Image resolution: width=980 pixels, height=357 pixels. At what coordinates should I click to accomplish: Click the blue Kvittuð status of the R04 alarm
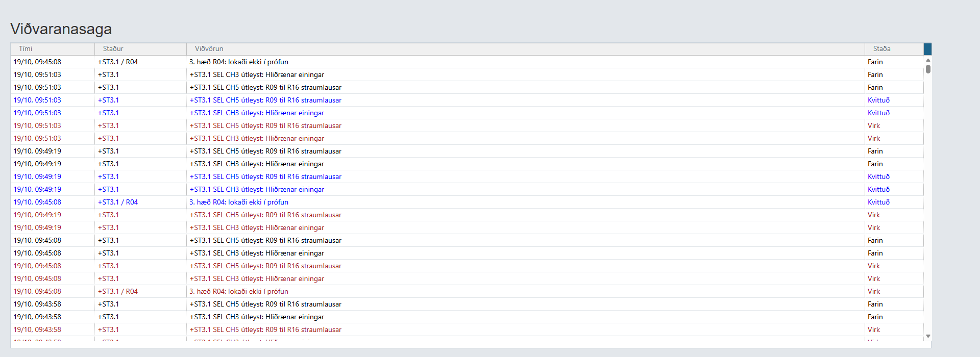click(878, 202)
